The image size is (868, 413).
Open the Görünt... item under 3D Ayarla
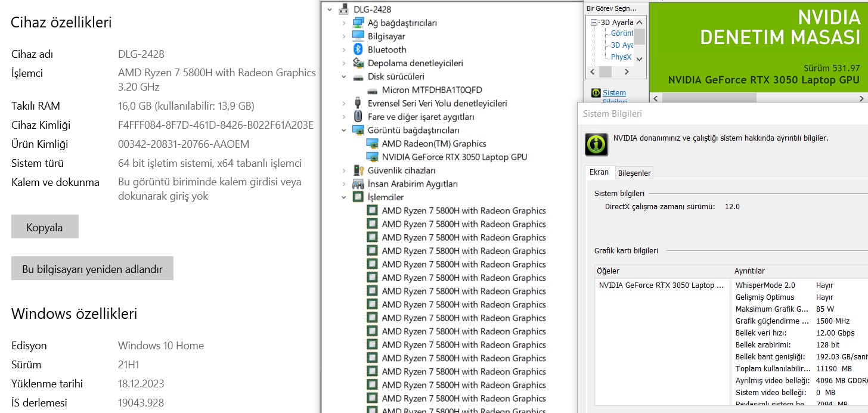click(622, 33)
